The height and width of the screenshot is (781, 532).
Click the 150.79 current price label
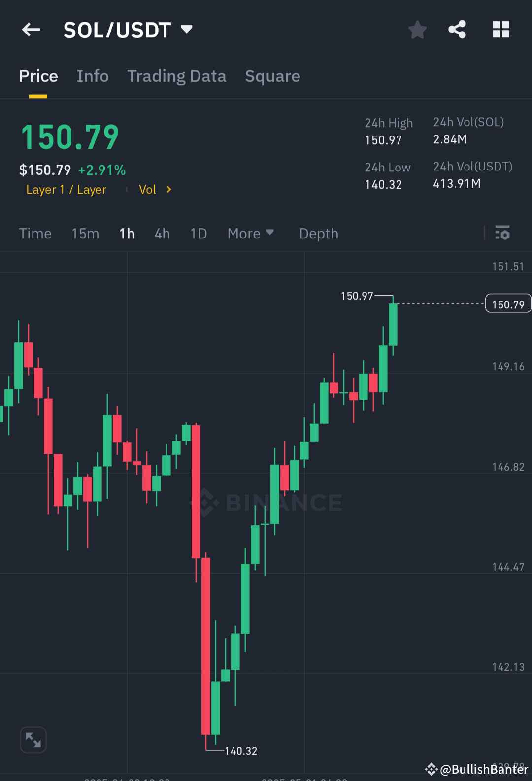pyautogui.click(x=508, y=303)
